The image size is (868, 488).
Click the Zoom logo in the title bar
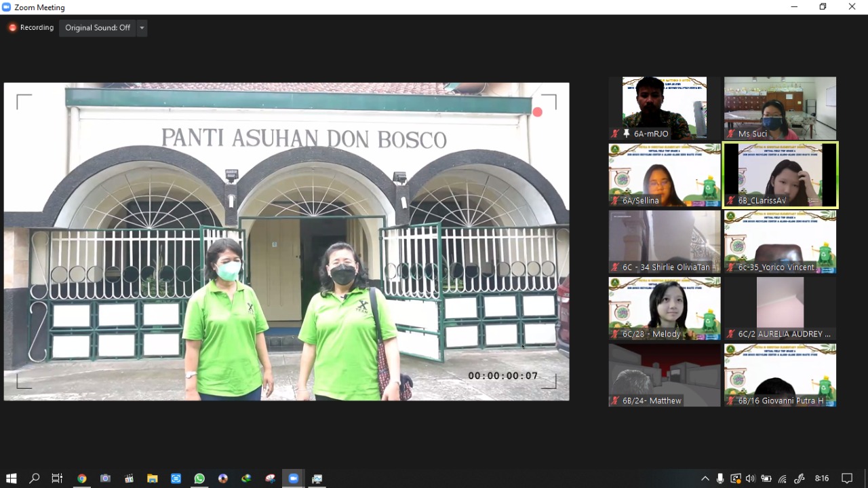pos(7,7)
